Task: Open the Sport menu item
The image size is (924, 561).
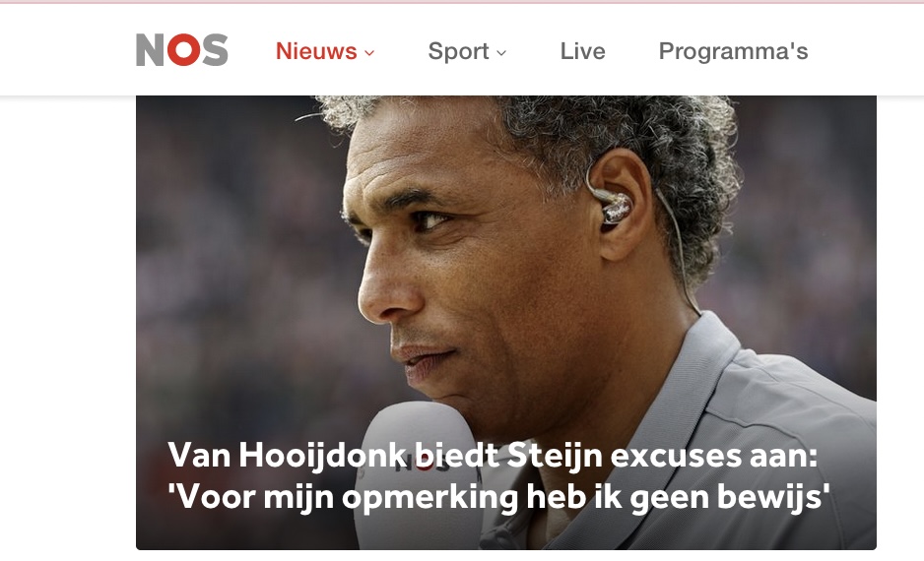Action: click(x=458, y=51)
